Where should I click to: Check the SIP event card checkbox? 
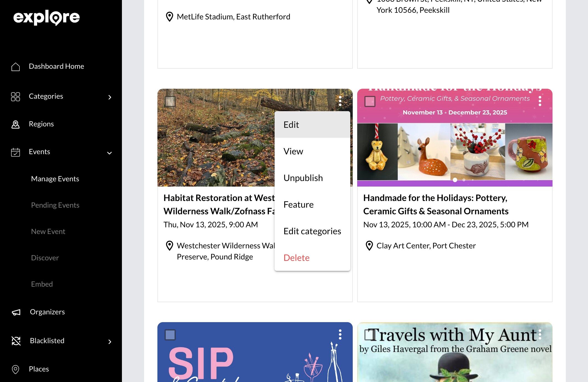click(170, 335)
